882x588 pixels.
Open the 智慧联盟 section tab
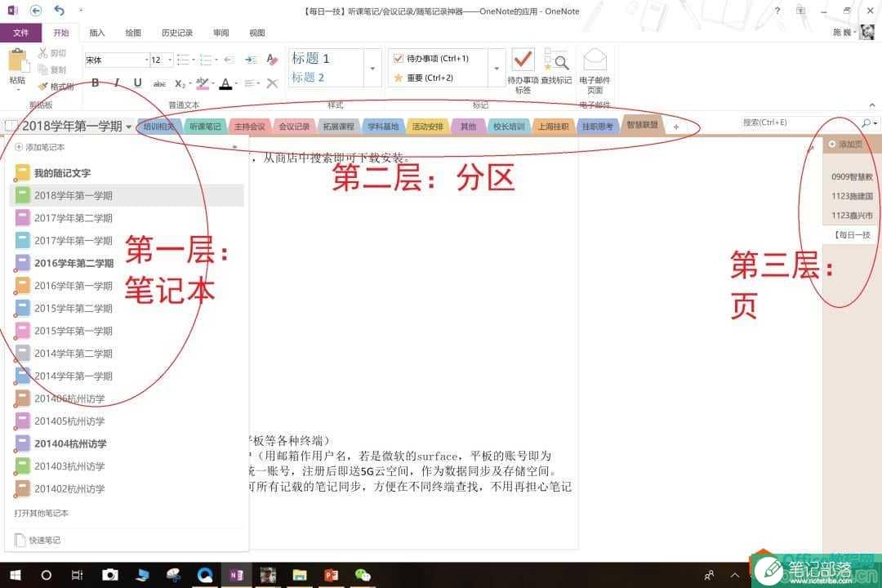pos(643,125)
